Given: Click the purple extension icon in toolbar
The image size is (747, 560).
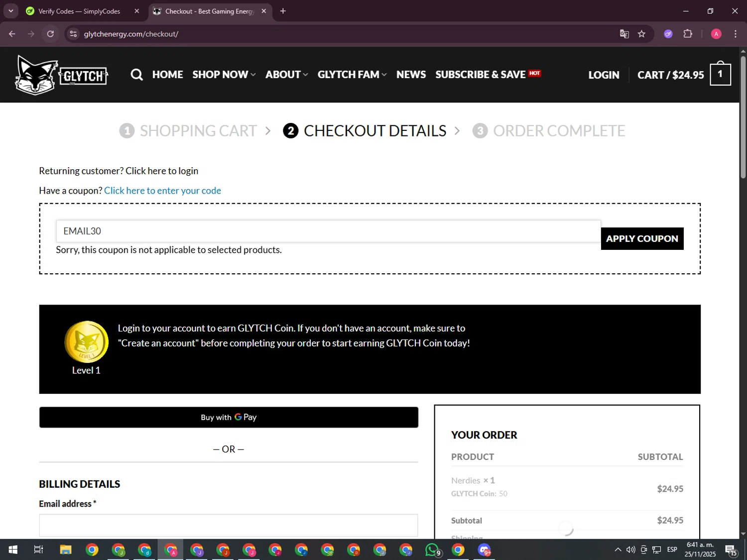Looking at the screenshot, I should click(x=668, y=34).
